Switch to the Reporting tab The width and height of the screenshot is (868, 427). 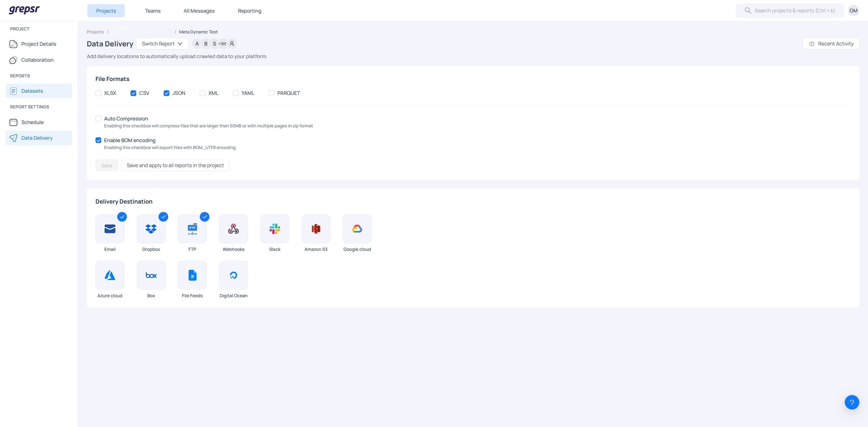[x=249, y=11]
